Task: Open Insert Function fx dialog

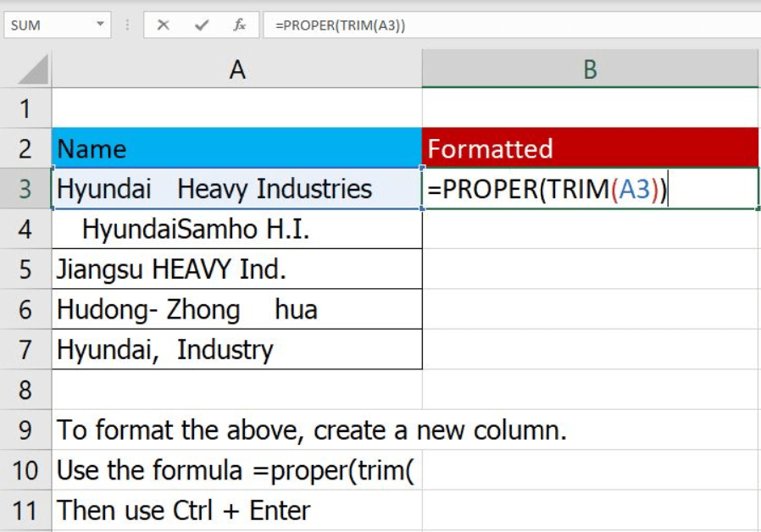Action: point(240,25)
